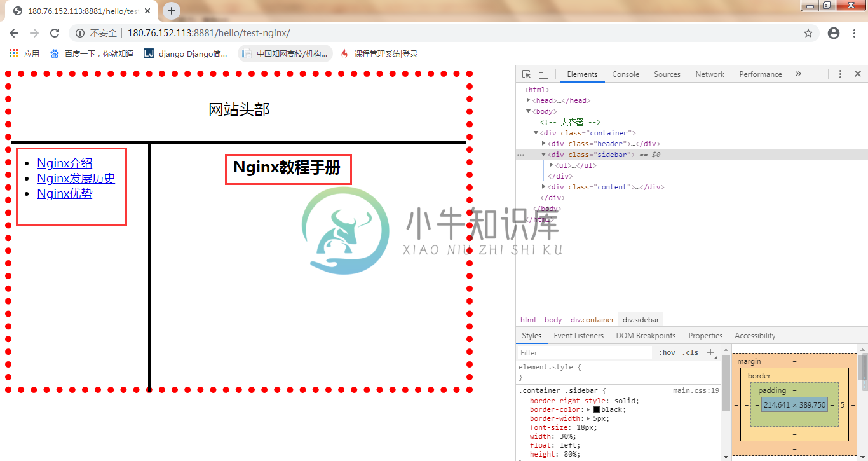Screen dimensions: 868x461
Task: Click the border right value 5
Action: pyautogui.click(x=842, y=405)
